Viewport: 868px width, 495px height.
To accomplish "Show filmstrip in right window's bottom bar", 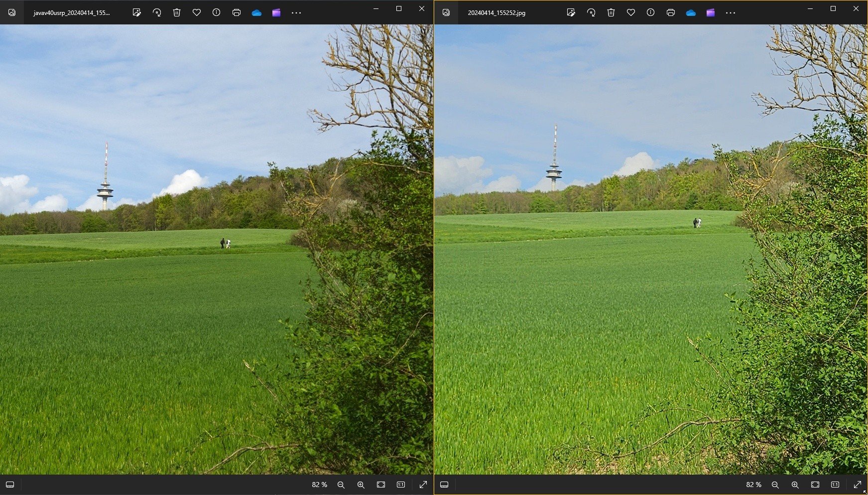I will pyautogui.click(x=444, y=485).
